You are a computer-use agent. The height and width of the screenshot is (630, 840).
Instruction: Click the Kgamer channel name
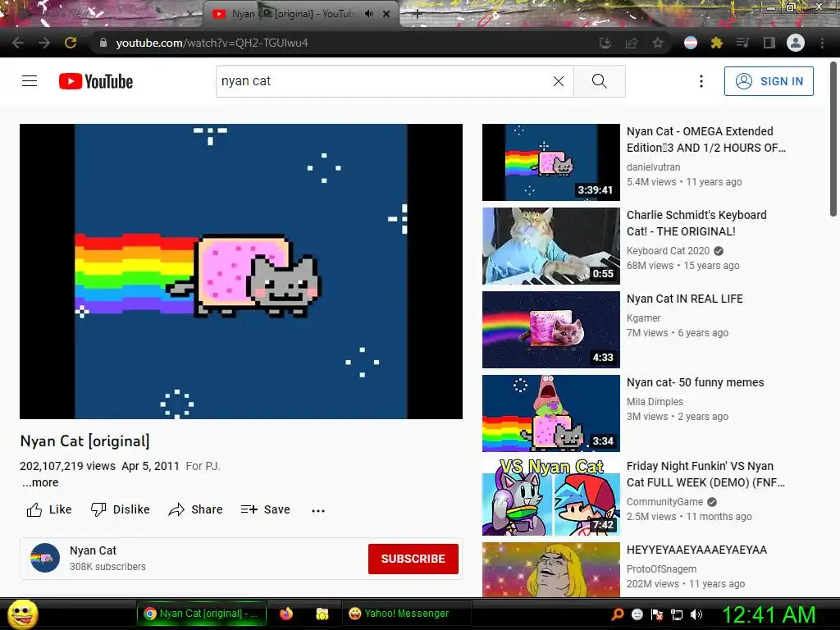point(643,317)
